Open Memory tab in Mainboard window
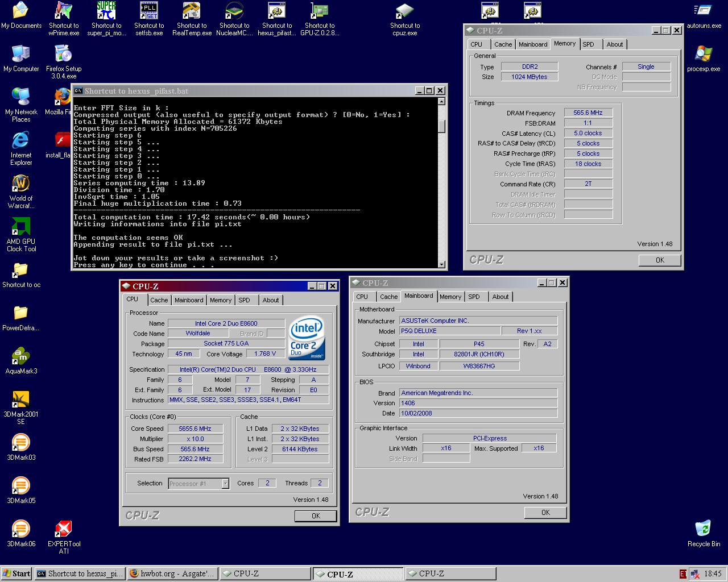728x582 pixels. pyautogui.click(x=450, y=297)
